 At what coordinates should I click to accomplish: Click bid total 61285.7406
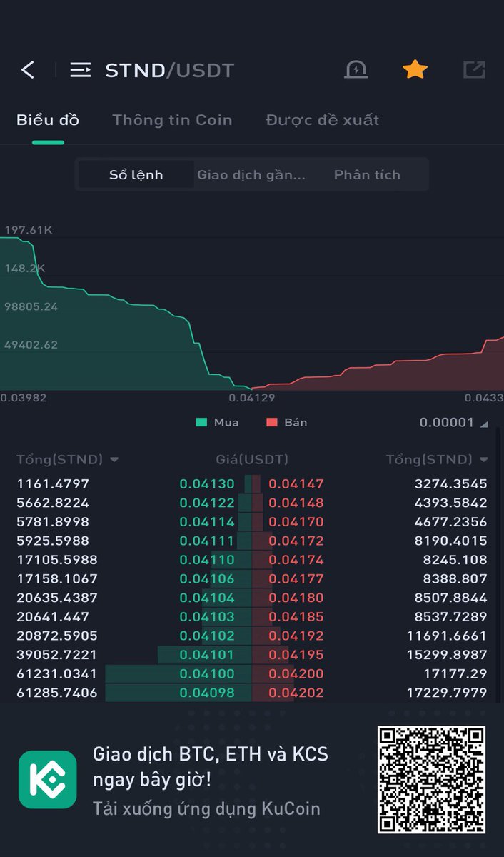pos(56,692)
